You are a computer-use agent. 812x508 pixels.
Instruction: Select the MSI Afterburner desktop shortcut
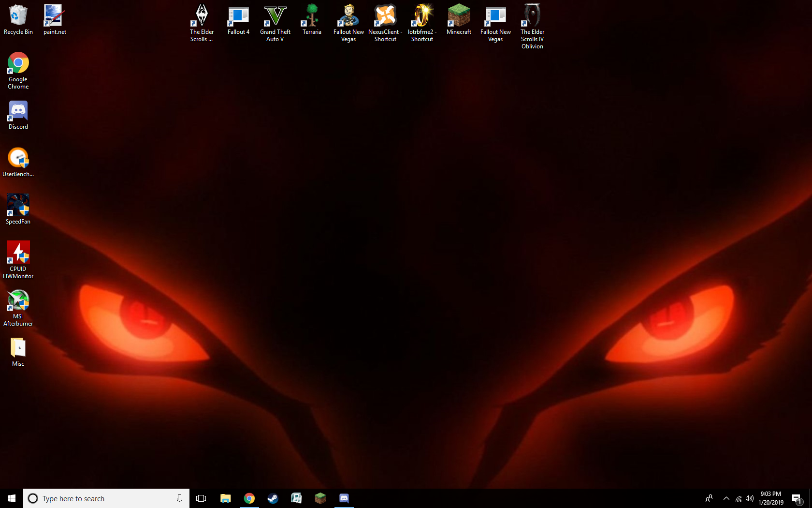[x=18, y=308]
